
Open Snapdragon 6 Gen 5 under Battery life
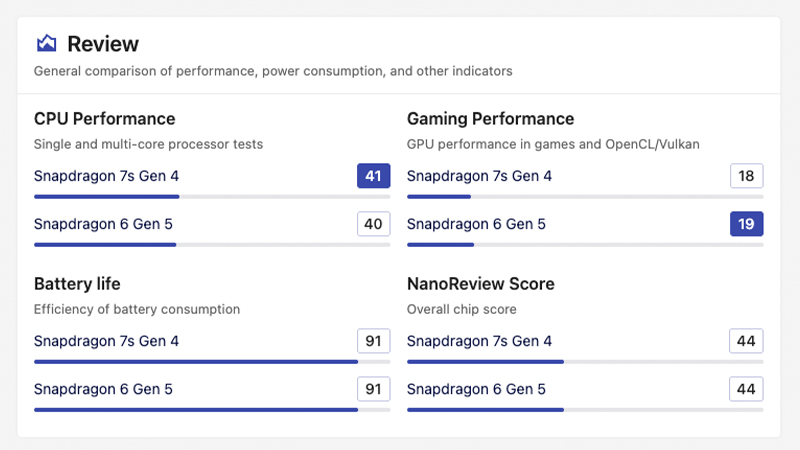[103, 389]
